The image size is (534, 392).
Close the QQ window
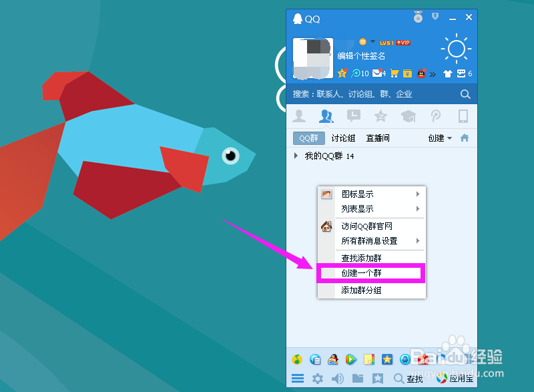click(x=469, y=17)
